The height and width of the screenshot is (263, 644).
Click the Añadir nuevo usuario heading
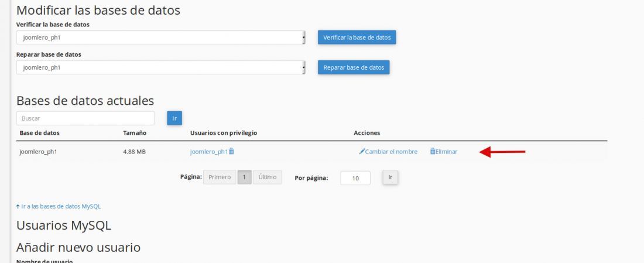78,247
